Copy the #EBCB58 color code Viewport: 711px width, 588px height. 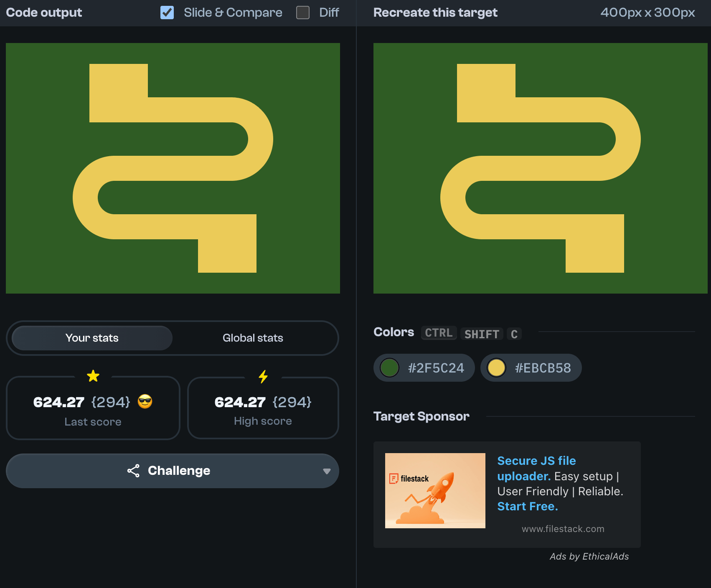543,368
